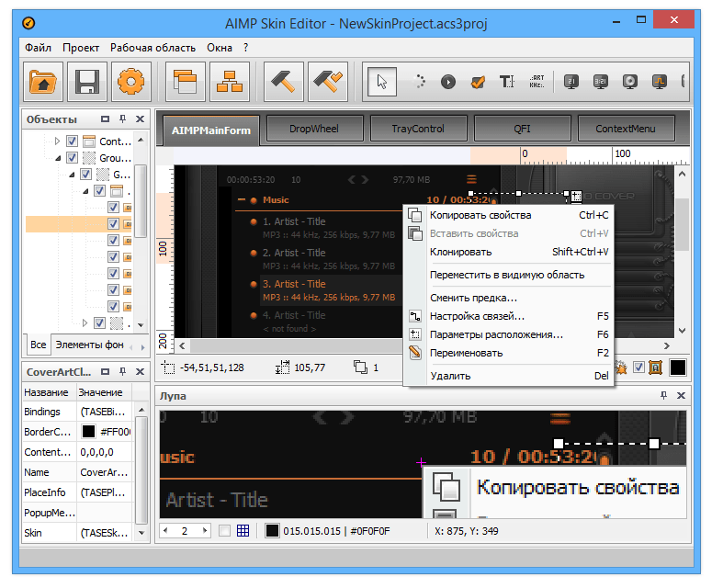Collapse the G... tree node

point(72,175)
